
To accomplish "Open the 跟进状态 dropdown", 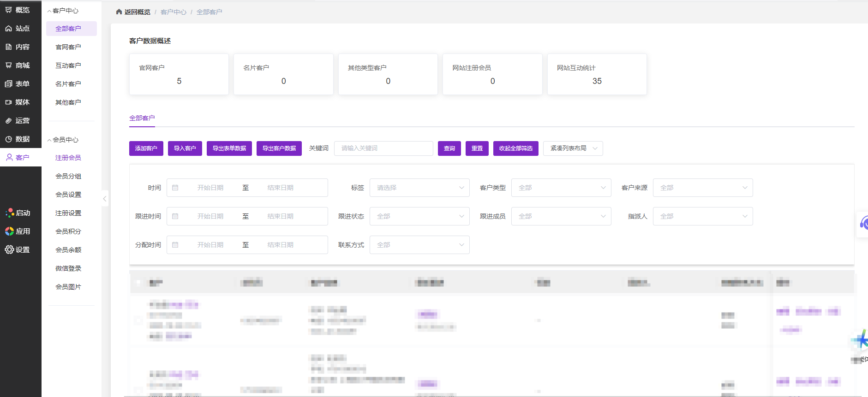I will point(419,216).
